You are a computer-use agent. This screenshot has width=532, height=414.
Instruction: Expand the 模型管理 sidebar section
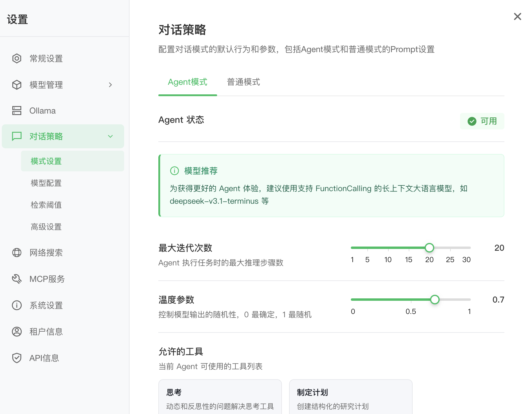point(110,84)
